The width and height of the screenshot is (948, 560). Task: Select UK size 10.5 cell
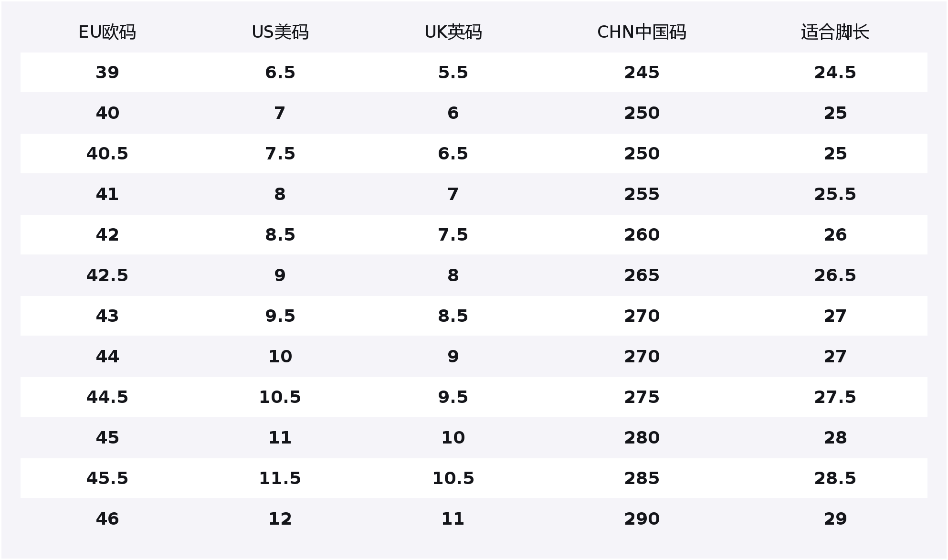pyautogui.click(x=453, y=478)
